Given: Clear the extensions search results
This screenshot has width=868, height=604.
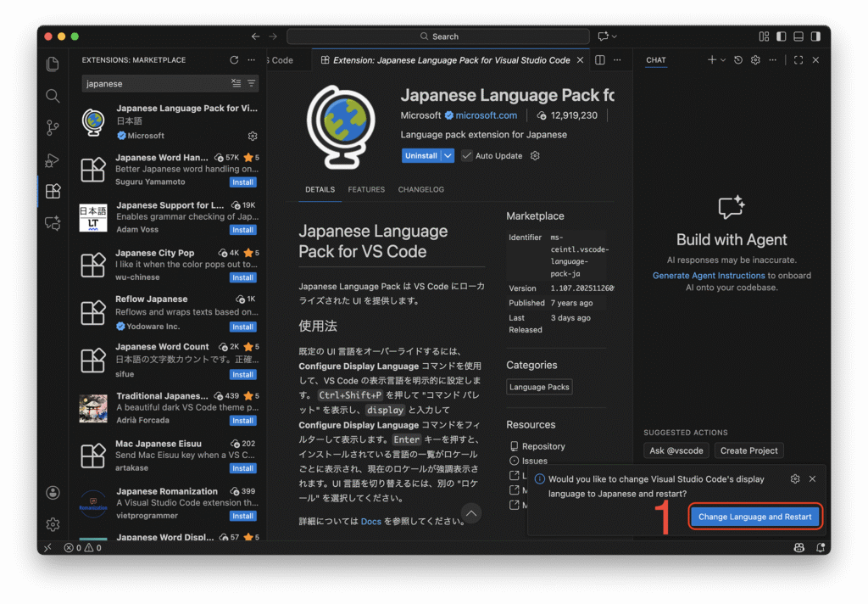Looking at the screenshot, I should 236,83.
